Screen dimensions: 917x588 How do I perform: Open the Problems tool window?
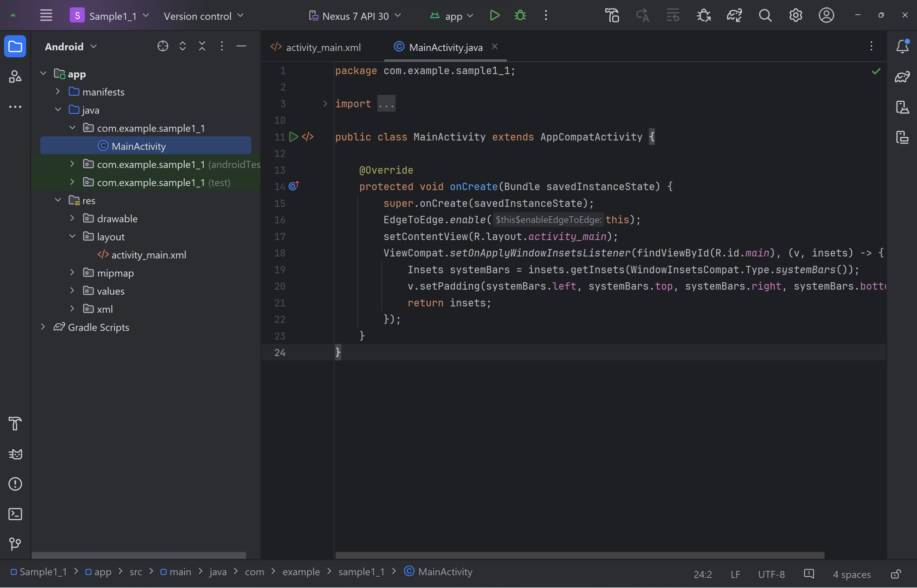click(15, 484)
